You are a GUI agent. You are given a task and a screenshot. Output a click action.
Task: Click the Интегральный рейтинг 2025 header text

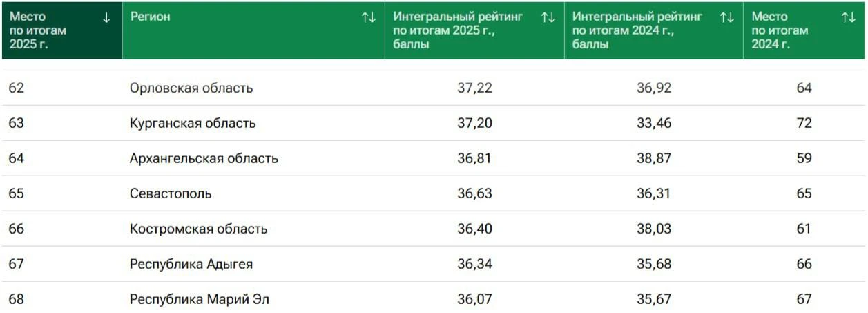[459, 30]
